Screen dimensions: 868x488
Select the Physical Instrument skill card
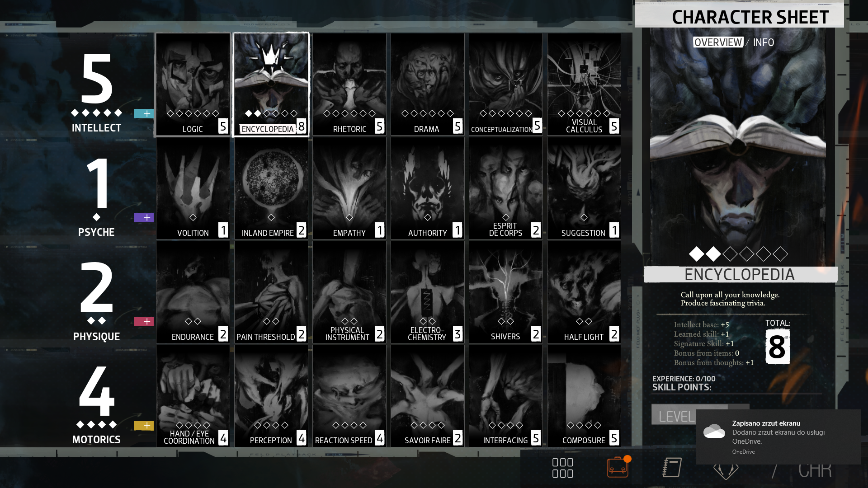tap(349, 292)
